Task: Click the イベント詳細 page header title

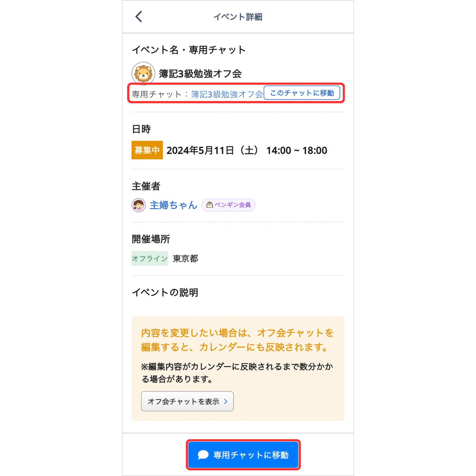Action: pos(238,17)
